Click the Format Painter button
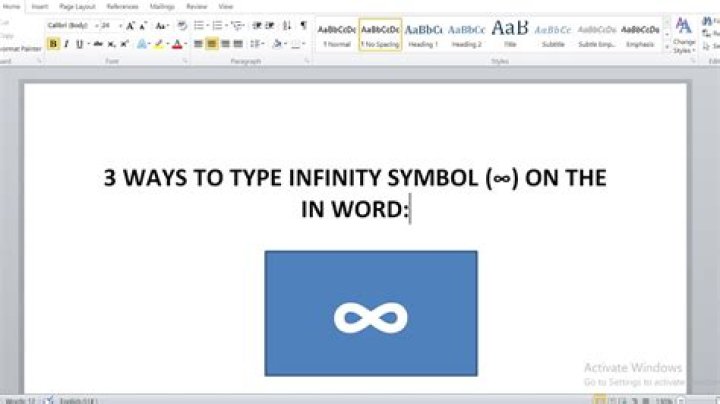 (18, 47)
